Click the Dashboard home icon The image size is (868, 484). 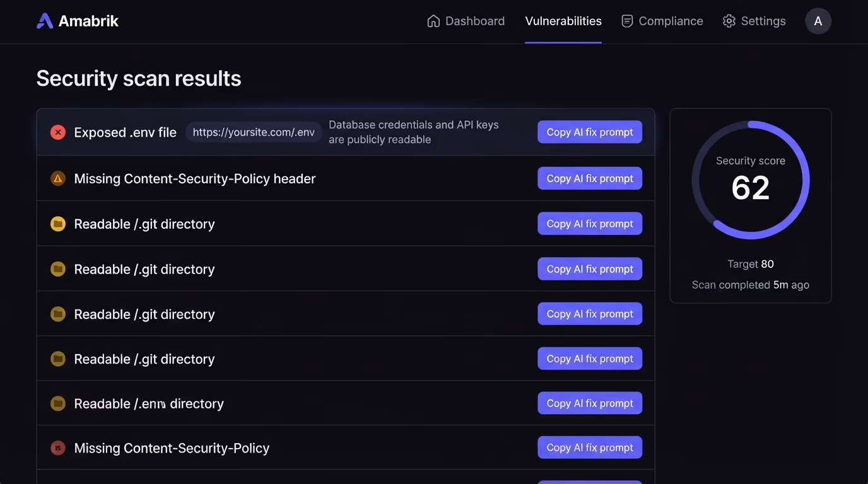[x=433, y=21]
